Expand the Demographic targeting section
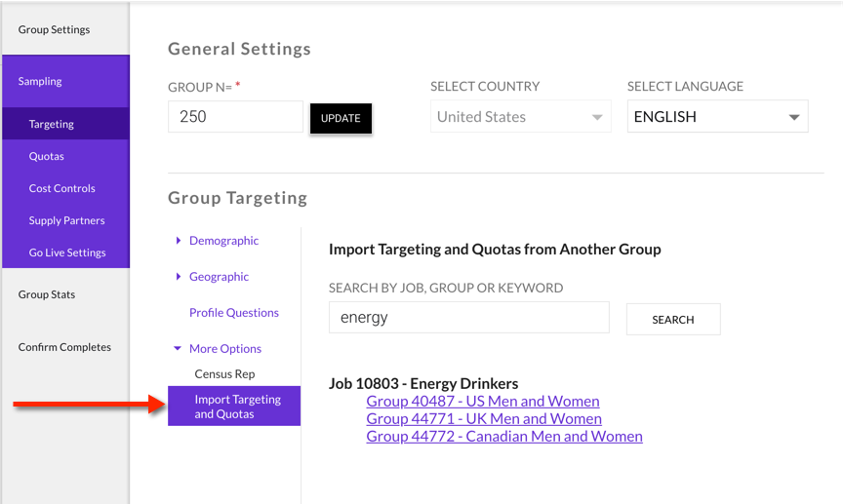This screenshot has width=844, height=504. coord(223,241)
